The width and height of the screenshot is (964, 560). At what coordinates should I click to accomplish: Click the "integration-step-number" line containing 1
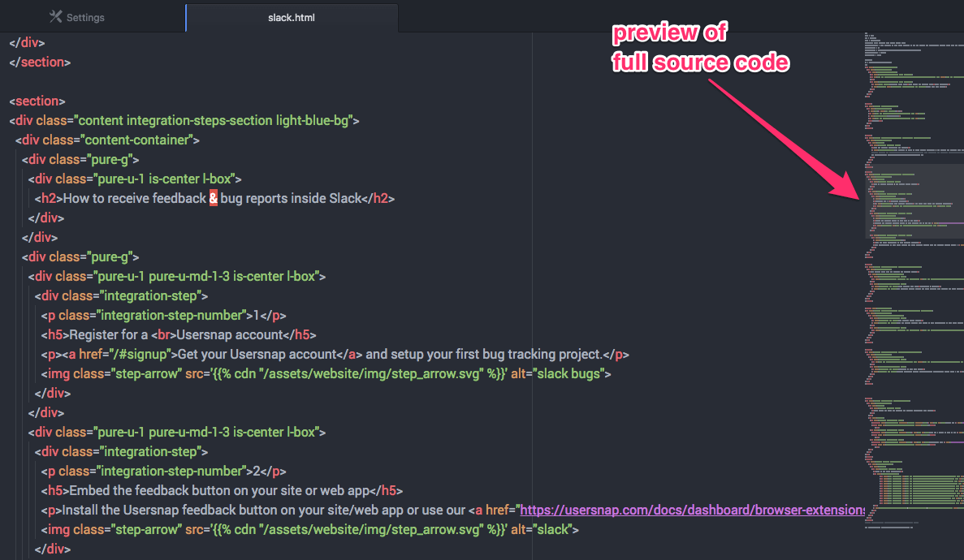[163, 316]
